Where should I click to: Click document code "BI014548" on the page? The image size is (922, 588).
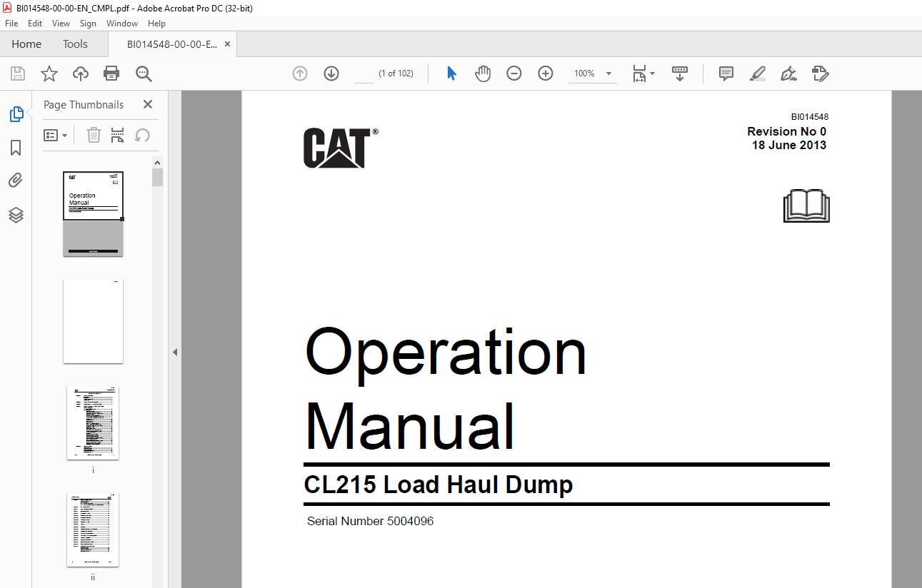[x=810, y=117]
